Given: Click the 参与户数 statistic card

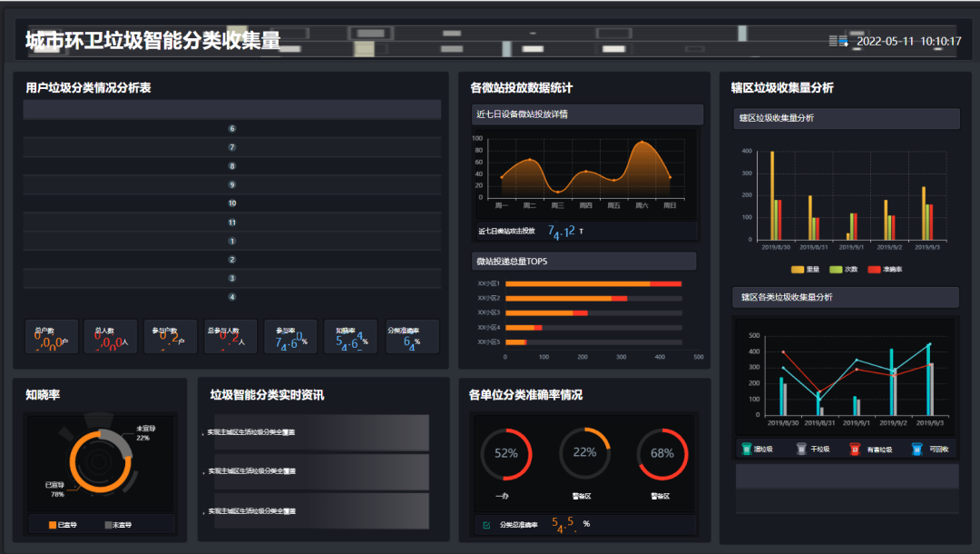Looking at the screenshot, I should point(171,336).
